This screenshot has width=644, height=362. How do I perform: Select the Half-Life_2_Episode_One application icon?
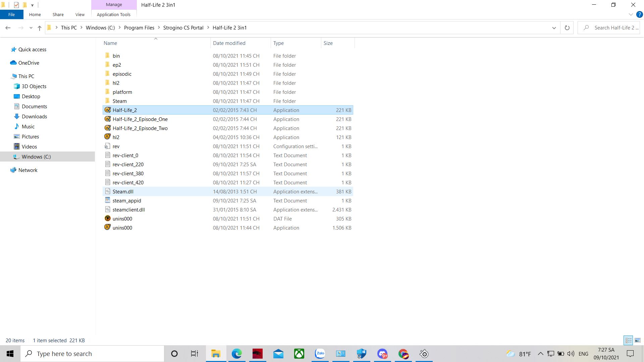pos(107,119)
